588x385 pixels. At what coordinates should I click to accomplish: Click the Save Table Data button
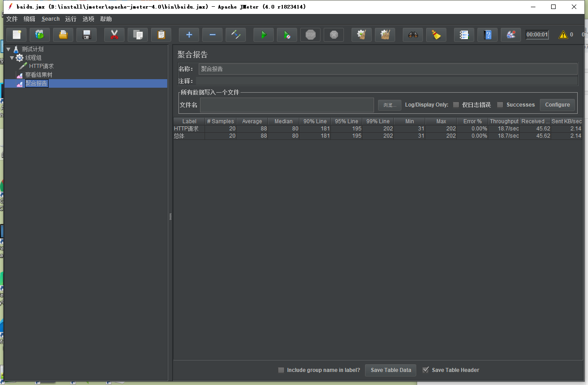pyautogui.click(x=391, y=370)
